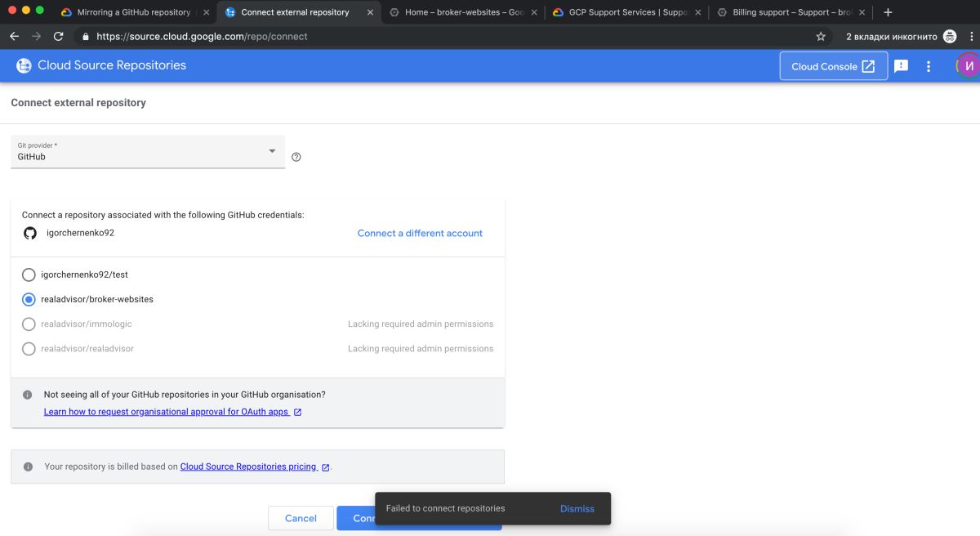Click 'Lacking required admin permissions' for immologic

[x=421, y=324]
